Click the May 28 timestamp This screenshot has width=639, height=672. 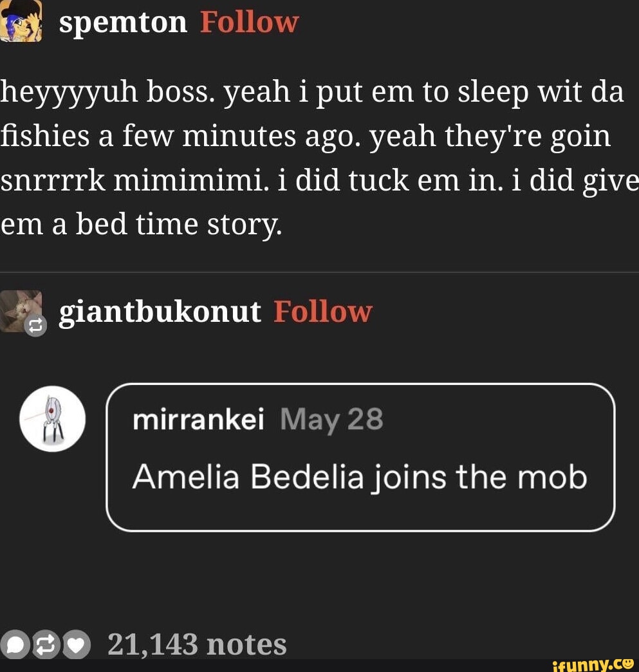[332, 420]
